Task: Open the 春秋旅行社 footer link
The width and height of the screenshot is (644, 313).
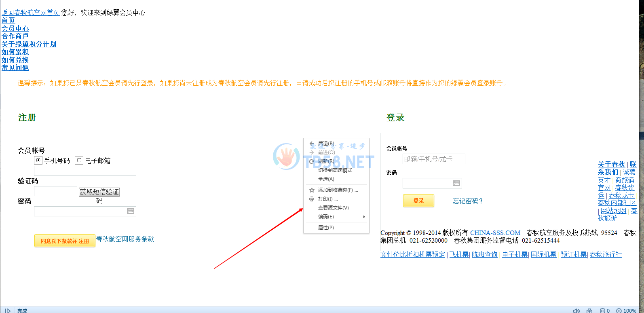Action: (606, 254)
